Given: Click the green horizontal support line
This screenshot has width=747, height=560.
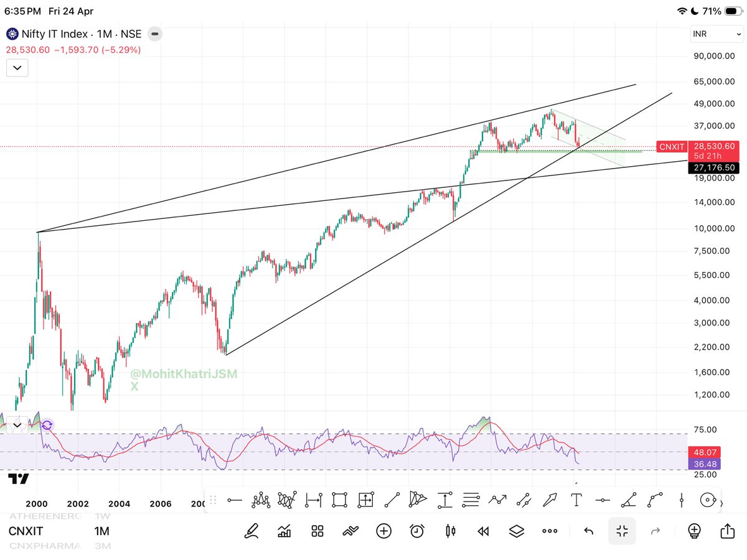Looking at the screenshot, I should [559, 151].
